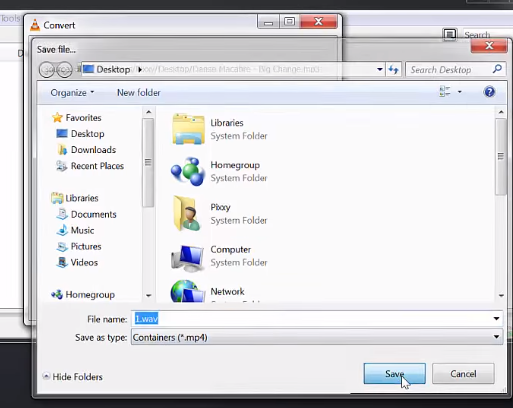Image resolution: width=513 pixels, height=408 pixels.
Task: Close the Convert window
Action: [x=319, y=22]
